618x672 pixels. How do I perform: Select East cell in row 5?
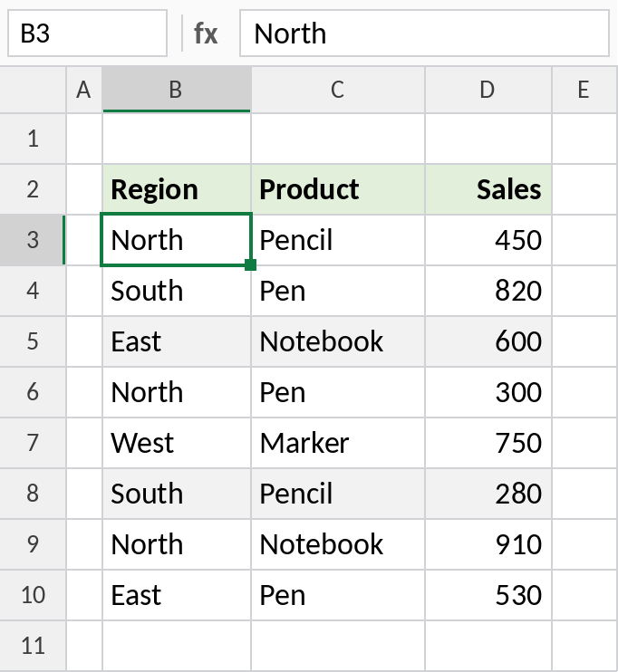pyautogui.click(x=177, y=341)
